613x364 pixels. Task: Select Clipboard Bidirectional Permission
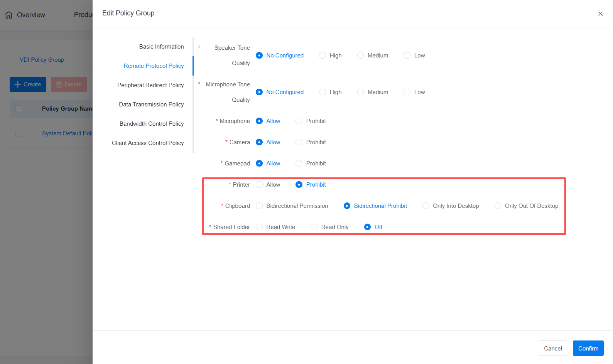point(259,206)
